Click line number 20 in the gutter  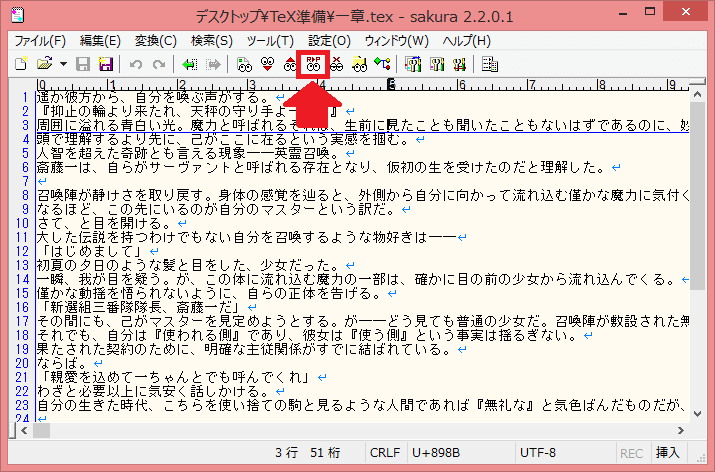click(x=22, y=363)
